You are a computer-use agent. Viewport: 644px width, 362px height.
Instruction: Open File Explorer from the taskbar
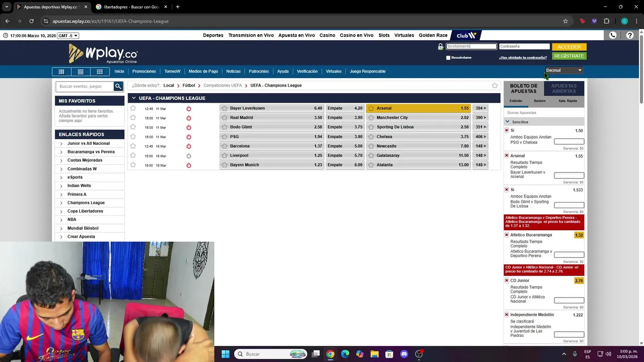tap(374, 354)
